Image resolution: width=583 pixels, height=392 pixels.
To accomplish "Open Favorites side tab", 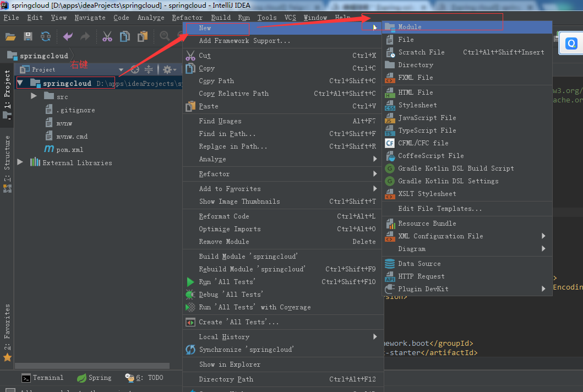I will pos(7,333).
